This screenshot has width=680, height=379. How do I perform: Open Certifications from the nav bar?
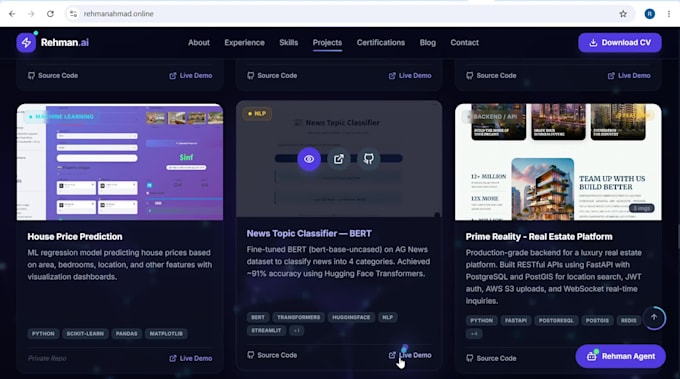[381, 42]
